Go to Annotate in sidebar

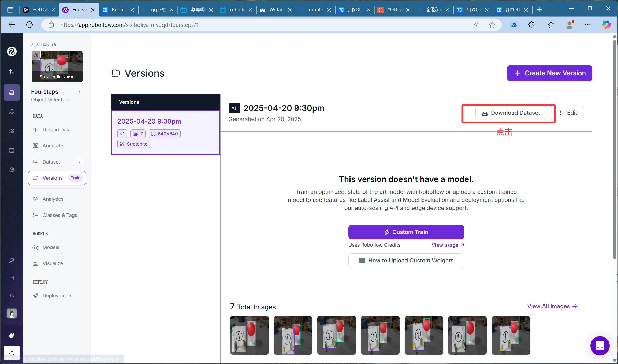53,146
